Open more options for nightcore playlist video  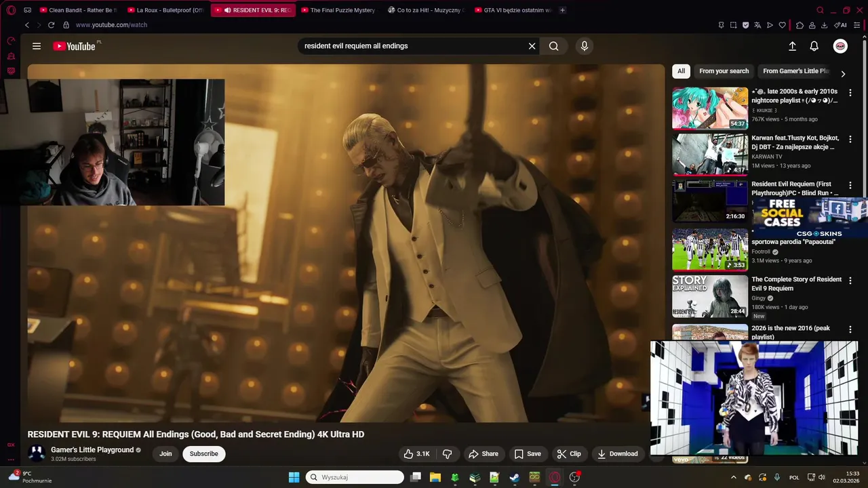coord(850,91)
